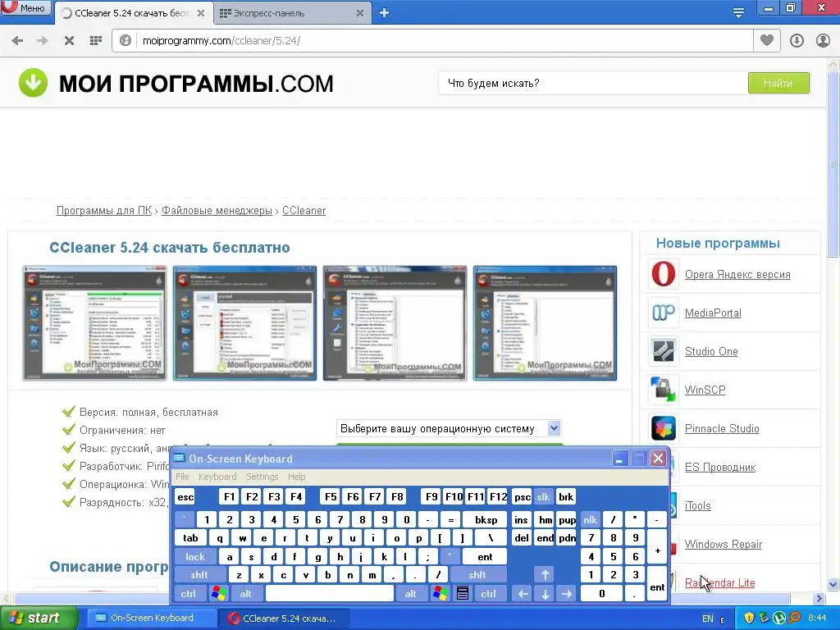Click the left Windows logo key
The width and height of the screenshot is (840, 630).
tap(218, 594)
